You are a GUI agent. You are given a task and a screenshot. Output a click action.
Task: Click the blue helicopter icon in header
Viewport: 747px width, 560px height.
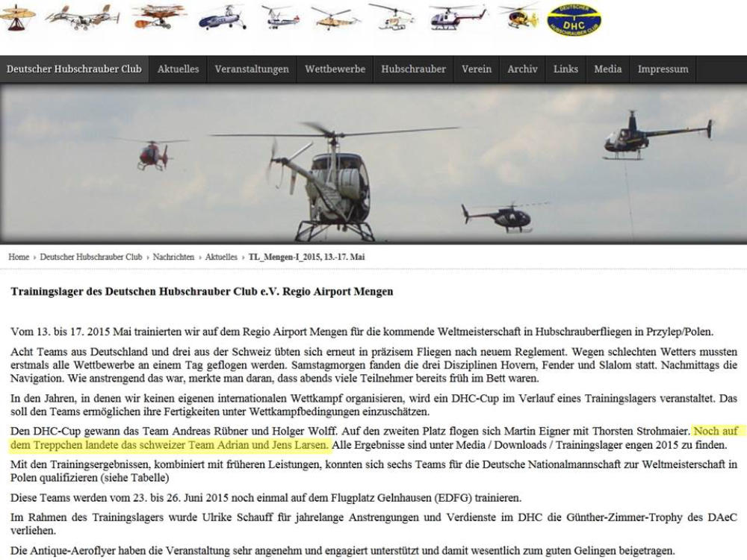tap(223, 16)
